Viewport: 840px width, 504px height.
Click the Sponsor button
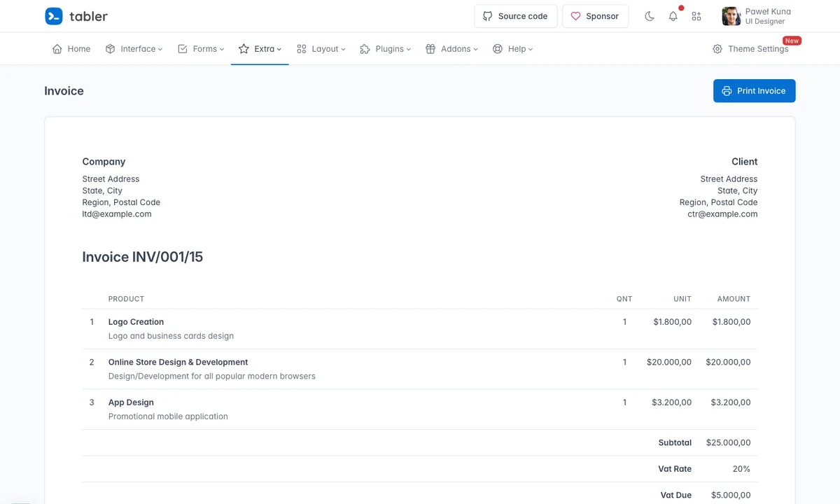pyautogui.click(x=595, y=16)
